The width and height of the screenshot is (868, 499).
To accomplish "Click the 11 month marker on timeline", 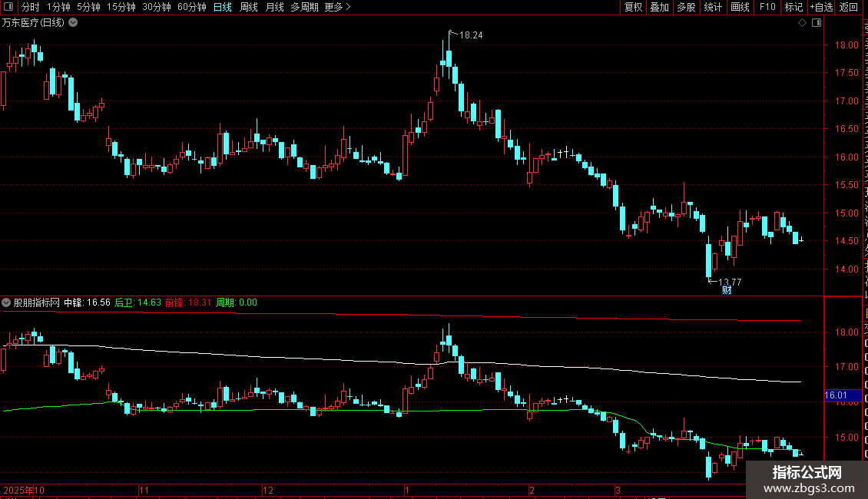I will click(144, 490).
